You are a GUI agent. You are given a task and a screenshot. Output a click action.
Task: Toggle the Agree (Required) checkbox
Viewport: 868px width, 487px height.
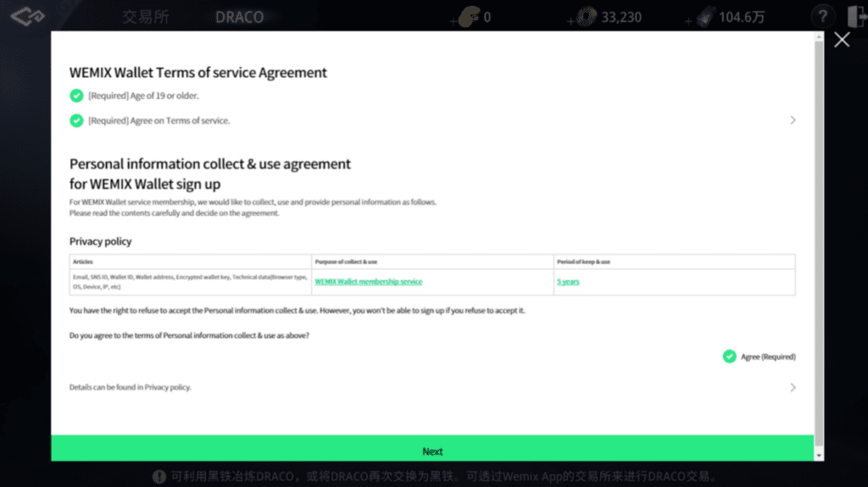coord(729,357)
